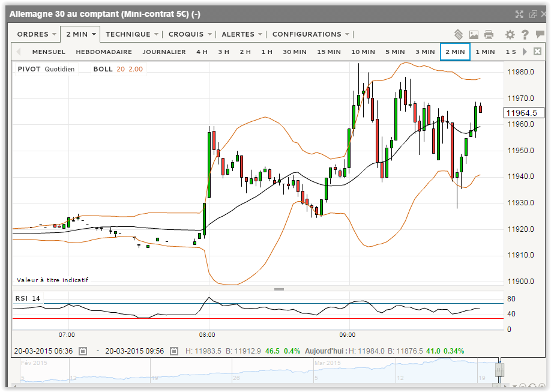Switch to the MENSUEL timeframe
Viewport: 551px width, 392px height.
click(x=49, y=52)
